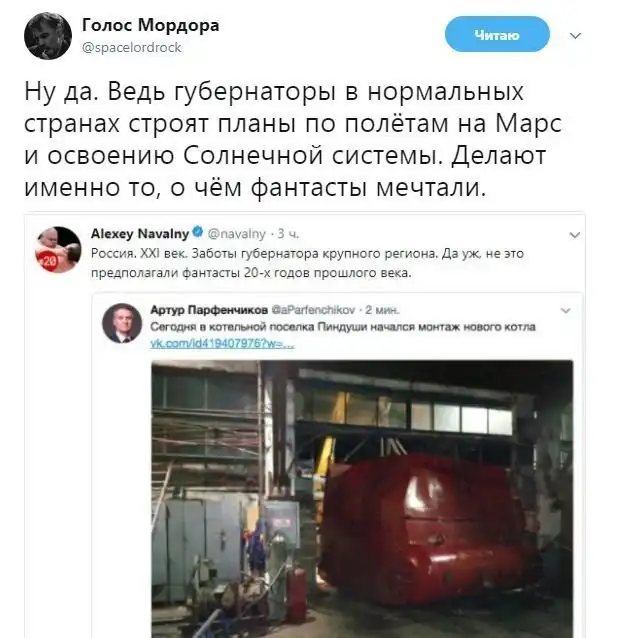Open the Голос Мордора display name
The height and width of the screenshot is (638, 617).
coord(151,25)
